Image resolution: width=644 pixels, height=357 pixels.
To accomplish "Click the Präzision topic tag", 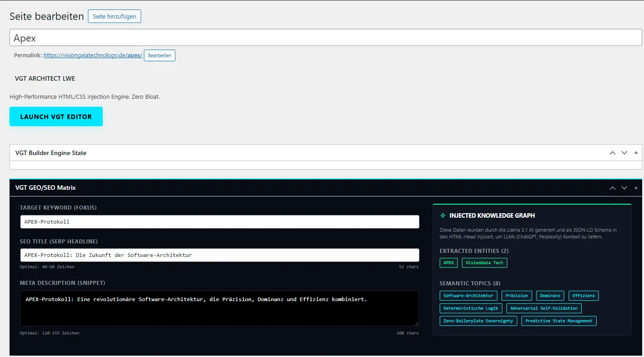I will tap(517, 296).
